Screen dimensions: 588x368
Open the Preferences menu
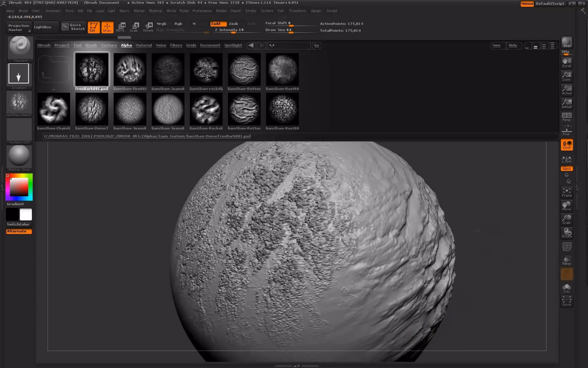202,11
